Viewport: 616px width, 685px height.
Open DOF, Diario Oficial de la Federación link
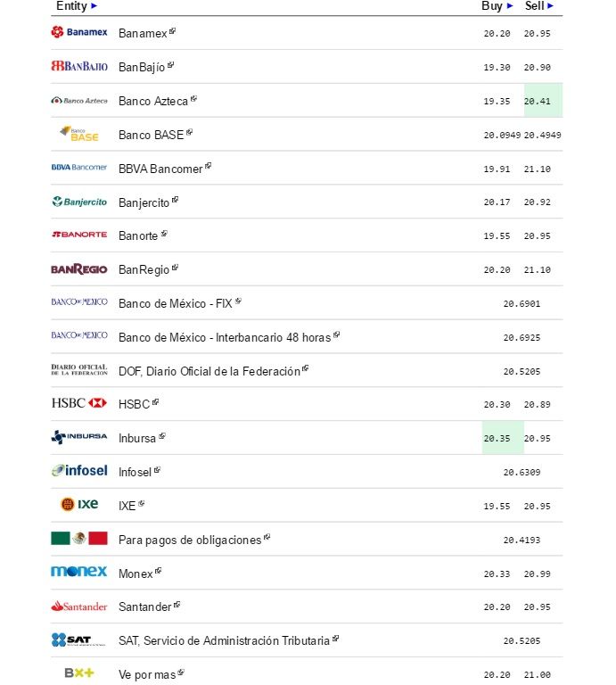point(209,371)
